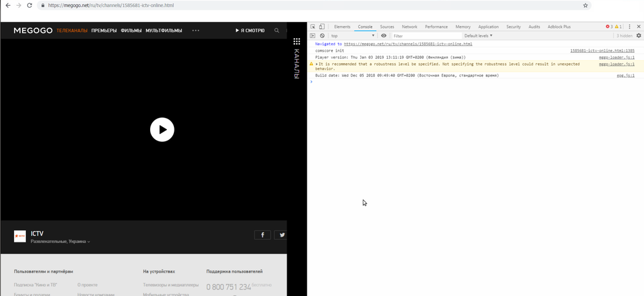Click the site search magnifier icon
This screenshot has width=644, height=296.
click(277, 30)
